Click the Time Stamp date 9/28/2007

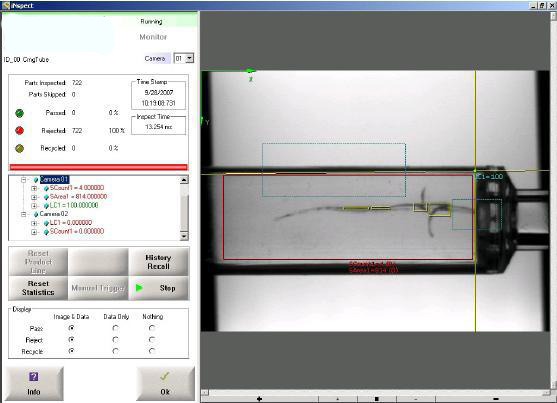tap(159, 92)
